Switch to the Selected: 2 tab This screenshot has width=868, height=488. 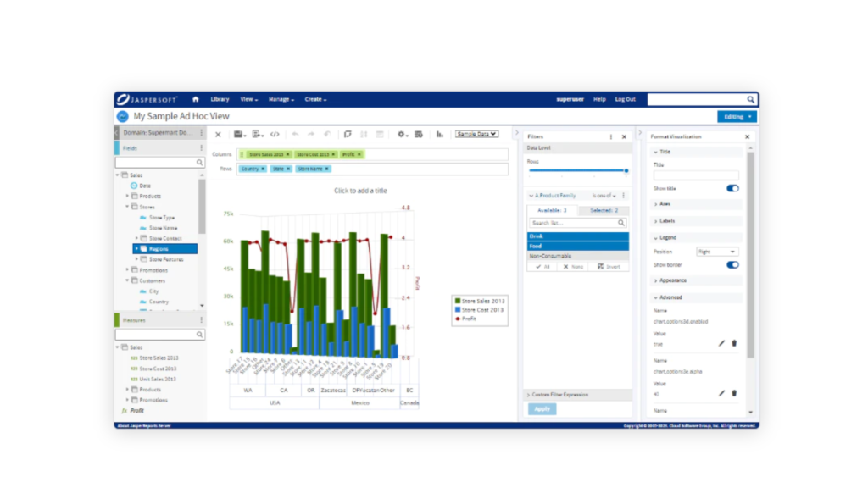pyautogui.click(x=604, y=210)
